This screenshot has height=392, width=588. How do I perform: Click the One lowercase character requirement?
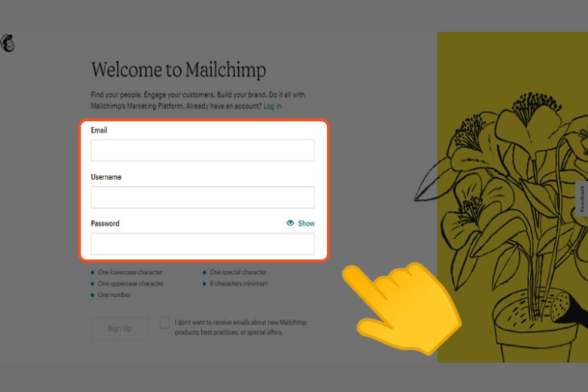(130, 272)
